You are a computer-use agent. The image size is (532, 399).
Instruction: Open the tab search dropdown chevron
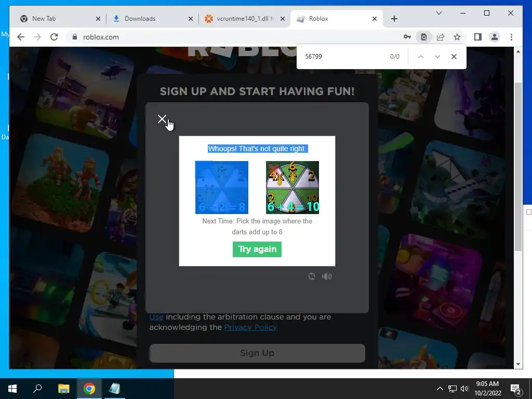[x=438, y=13]
